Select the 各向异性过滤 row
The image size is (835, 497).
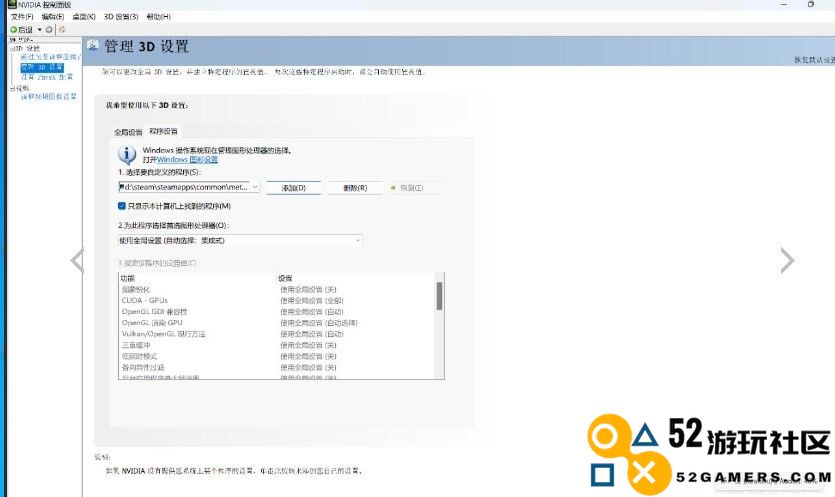tap(277, 368)
